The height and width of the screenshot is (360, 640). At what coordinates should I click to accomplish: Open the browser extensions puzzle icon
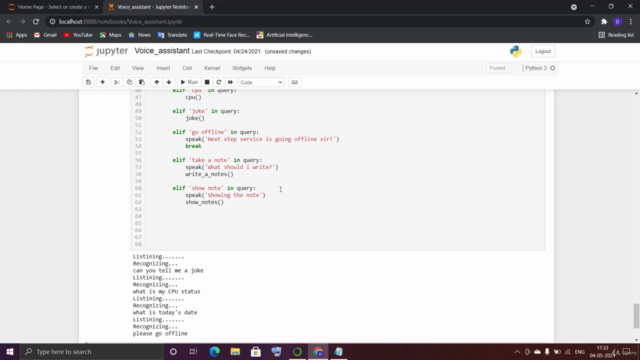pyautogui.click(x=604, y=22)
